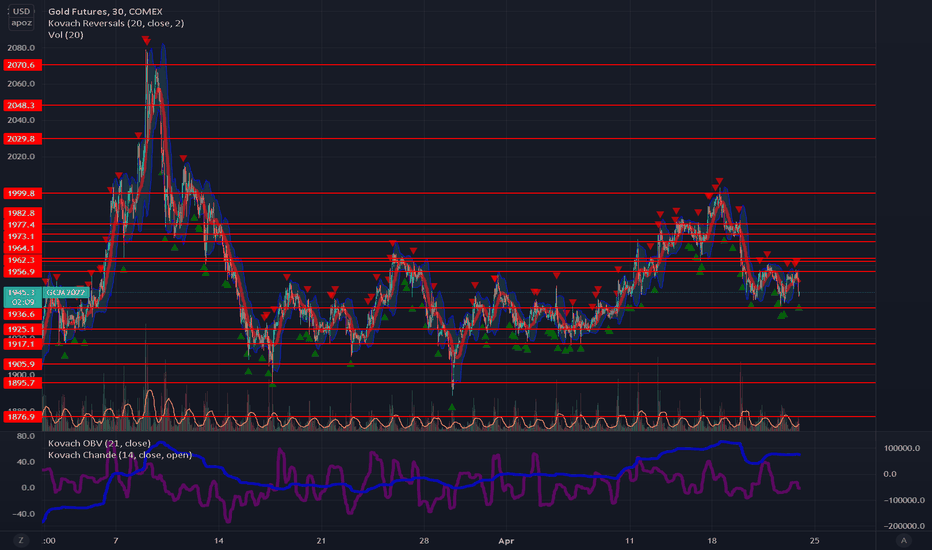Click the 28 date on time axis
Viewport: 932px width, 550px height.
[x=424, y=540]
